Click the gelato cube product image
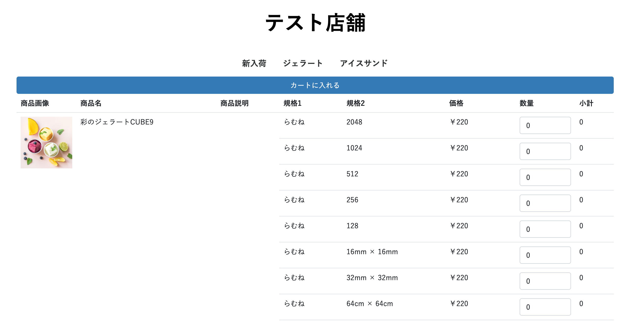Screen dimensions: 644x323 46,142
